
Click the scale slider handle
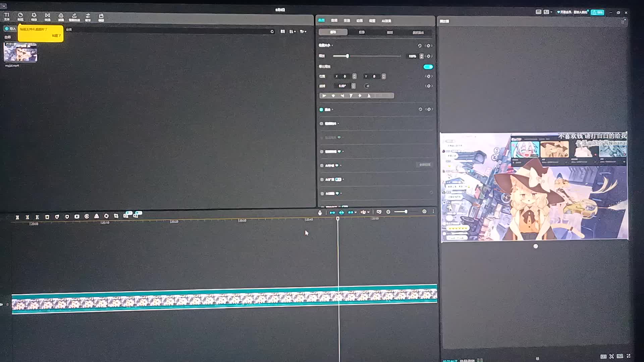[x=347, y=56]
